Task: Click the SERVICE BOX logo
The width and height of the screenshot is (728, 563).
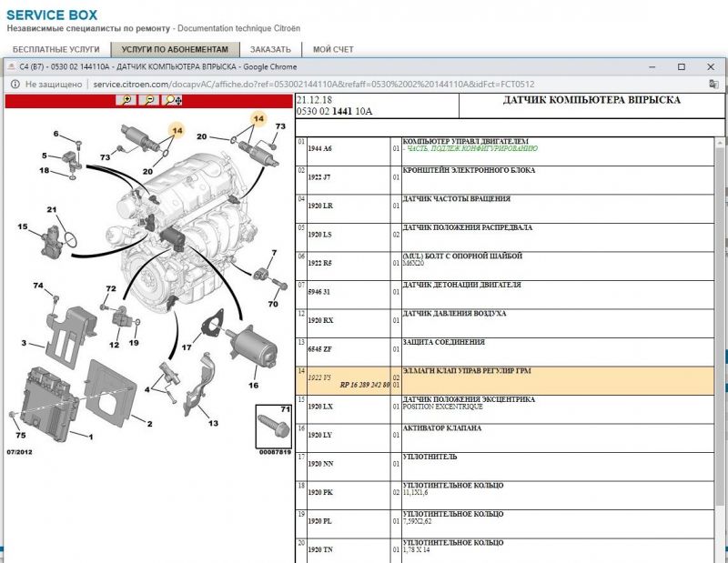Action: click(x=53, y=15)
